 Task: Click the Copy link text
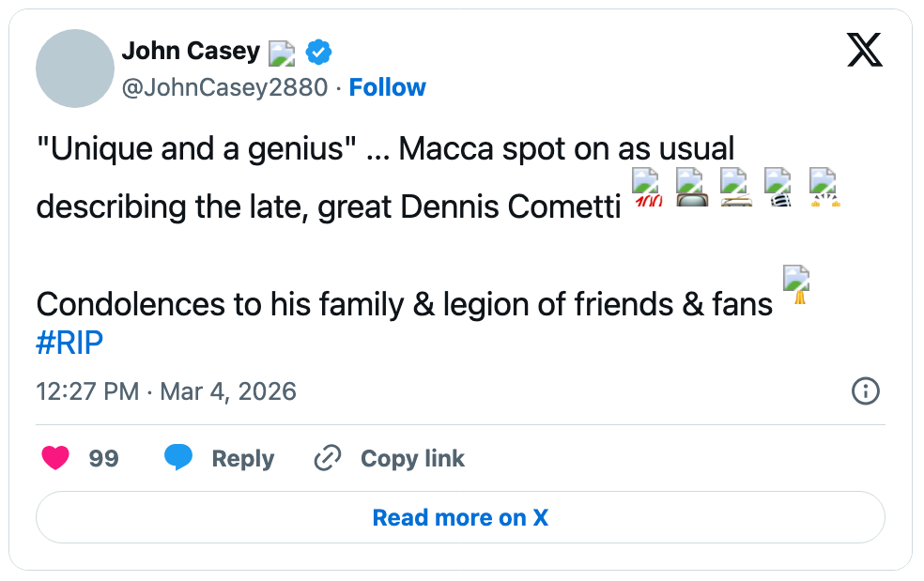click(412, 458)
